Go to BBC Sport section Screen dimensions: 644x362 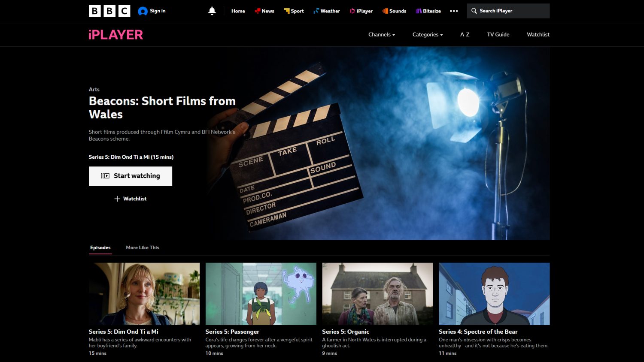click(x=294, y=11)
